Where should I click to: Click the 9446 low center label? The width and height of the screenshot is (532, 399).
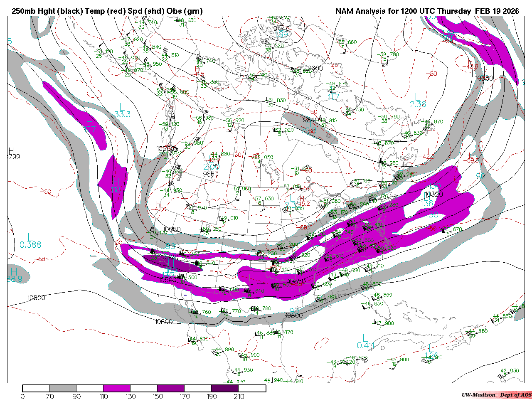click(x=281, y=28)
